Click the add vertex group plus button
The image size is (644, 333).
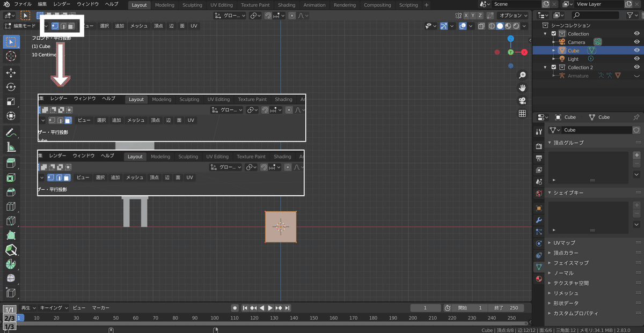click(x=636, y=155)
